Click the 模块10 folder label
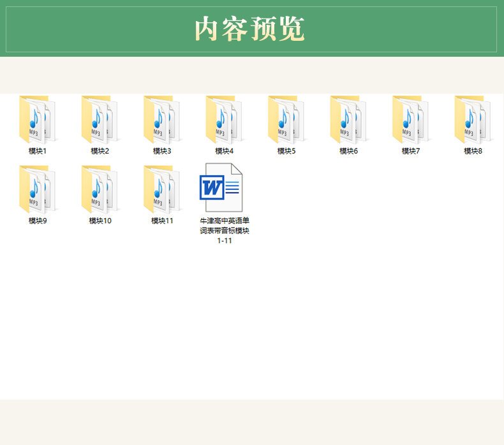Viewport: 504px width, 445px height. click(100, 221)
